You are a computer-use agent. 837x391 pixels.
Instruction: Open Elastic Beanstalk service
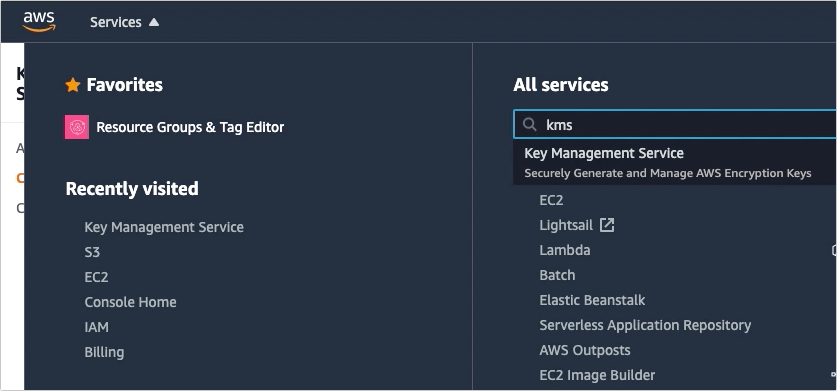[x=592, y=300]
